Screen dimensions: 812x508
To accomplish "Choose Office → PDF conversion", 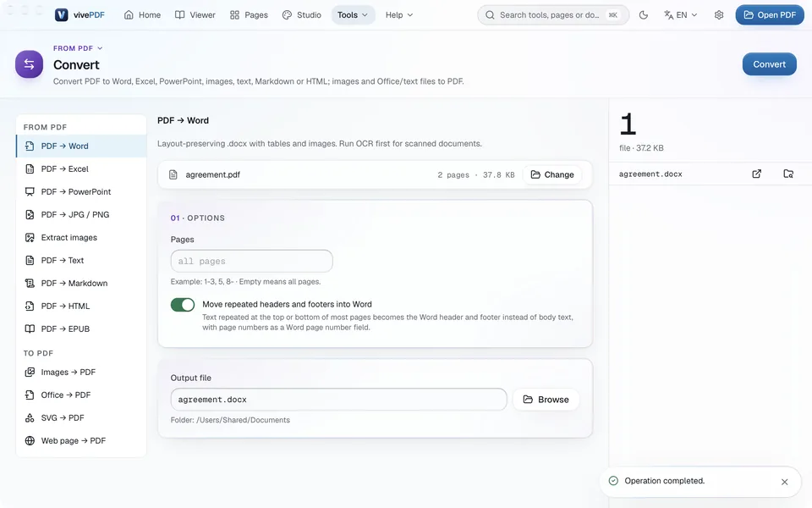I will point(81,395).
